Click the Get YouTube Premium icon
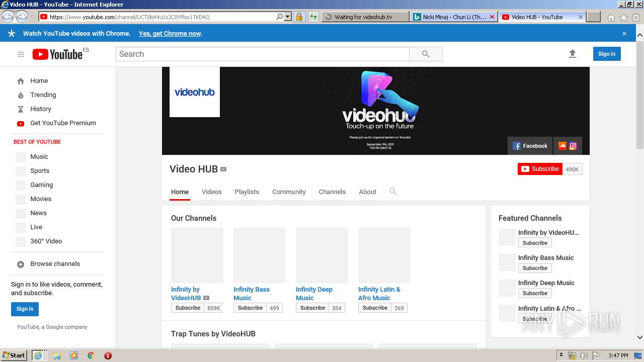Viewport: 644px width, 362px height. (21, 123)
